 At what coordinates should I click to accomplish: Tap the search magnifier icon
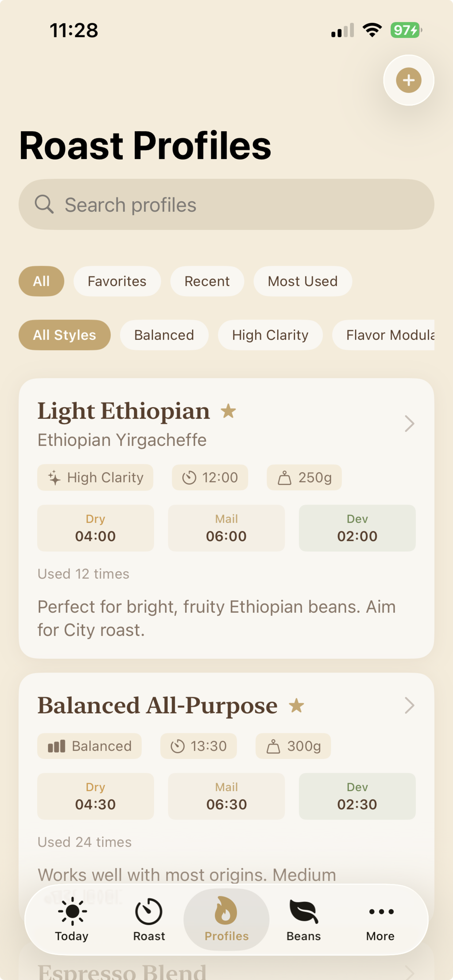point(44,205)
